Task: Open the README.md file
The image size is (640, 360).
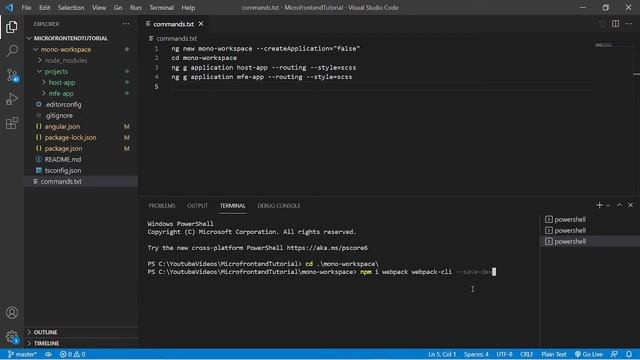Action: [81, 159]
